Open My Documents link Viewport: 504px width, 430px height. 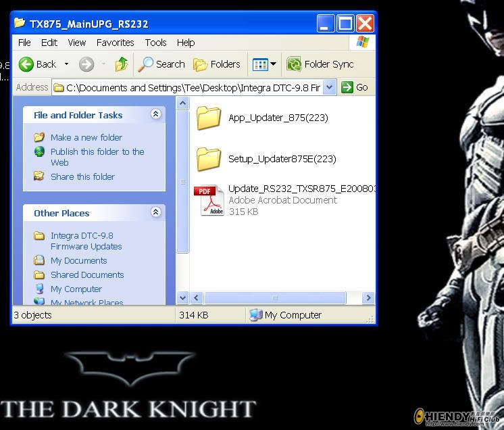79,260
